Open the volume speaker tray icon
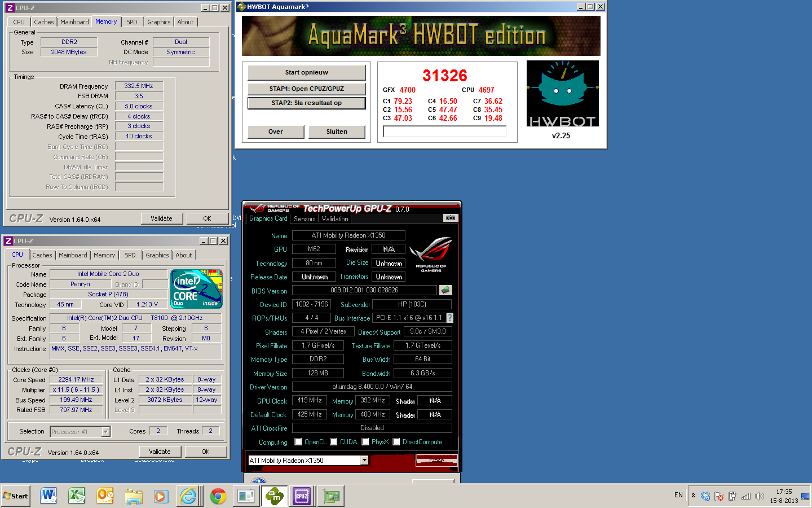This screenshot has height=508, width=812. pyautogui.click(x=759, y=496)
